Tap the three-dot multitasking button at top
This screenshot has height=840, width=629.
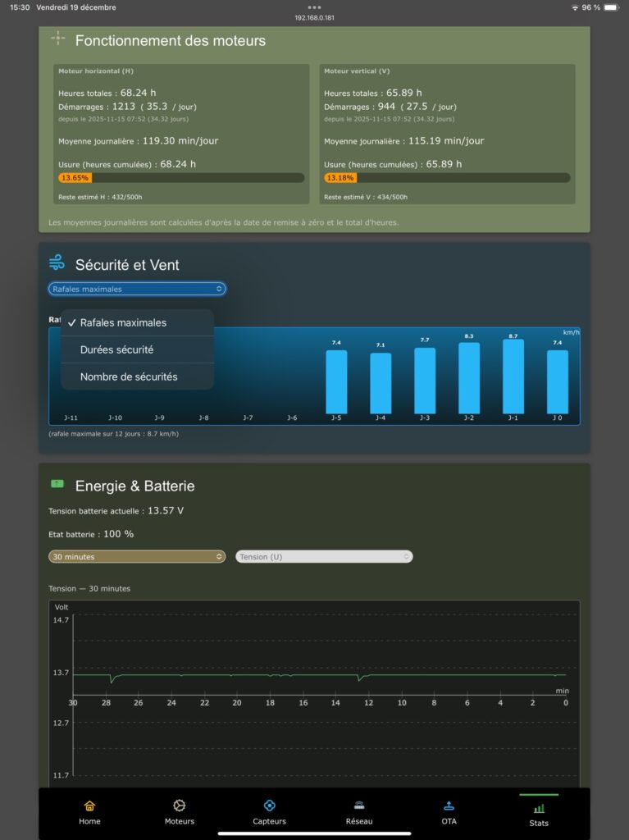314,7
